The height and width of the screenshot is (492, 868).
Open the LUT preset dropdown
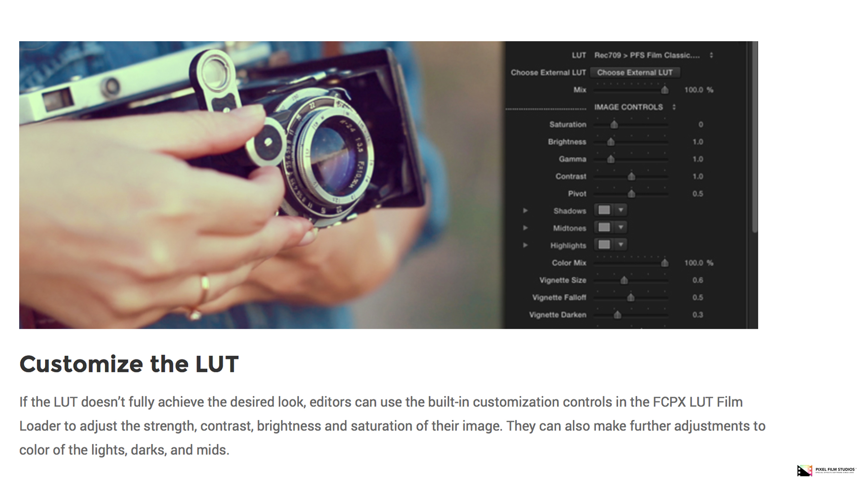654,55
